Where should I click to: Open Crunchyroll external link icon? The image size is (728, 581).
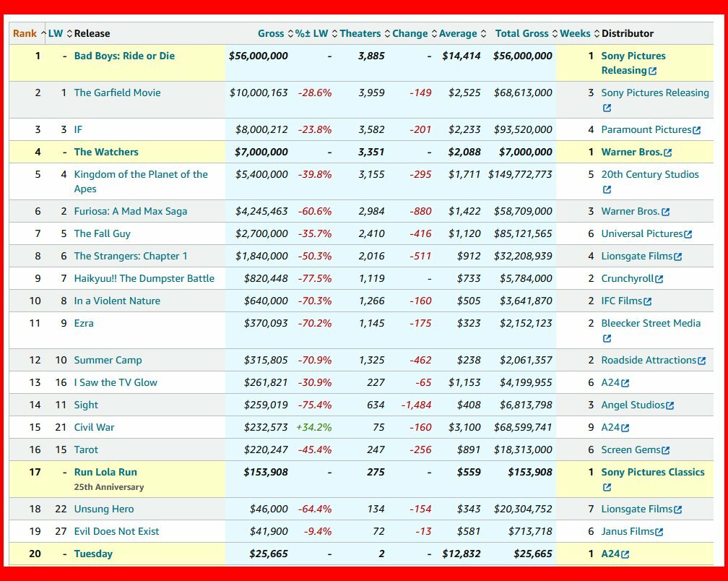659,279
